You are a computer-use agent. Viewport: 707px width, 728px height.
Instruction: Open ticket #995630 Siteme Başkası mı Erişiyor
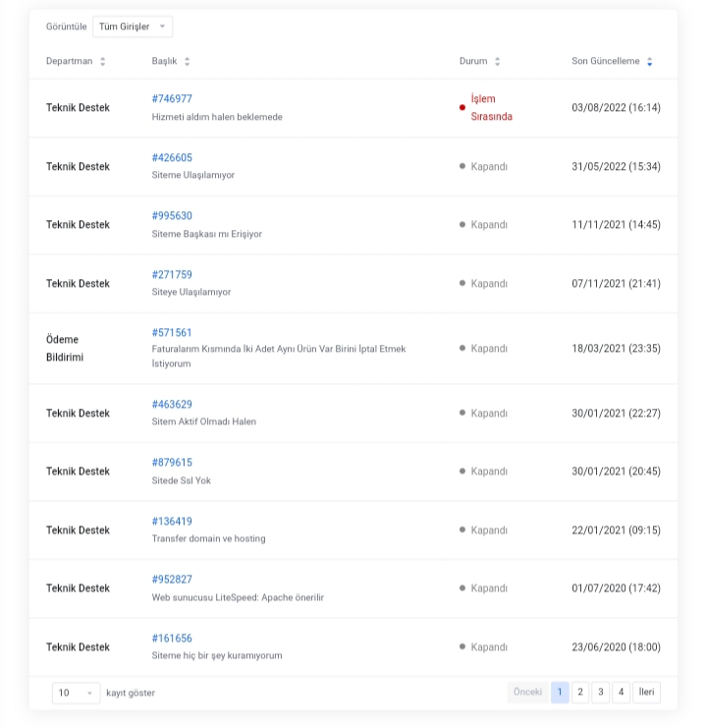point(172,216)
